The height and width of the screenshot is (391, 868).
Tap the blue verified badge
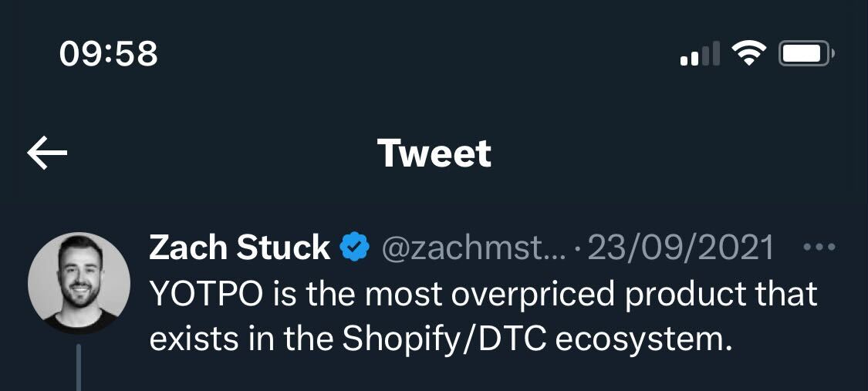355,248
